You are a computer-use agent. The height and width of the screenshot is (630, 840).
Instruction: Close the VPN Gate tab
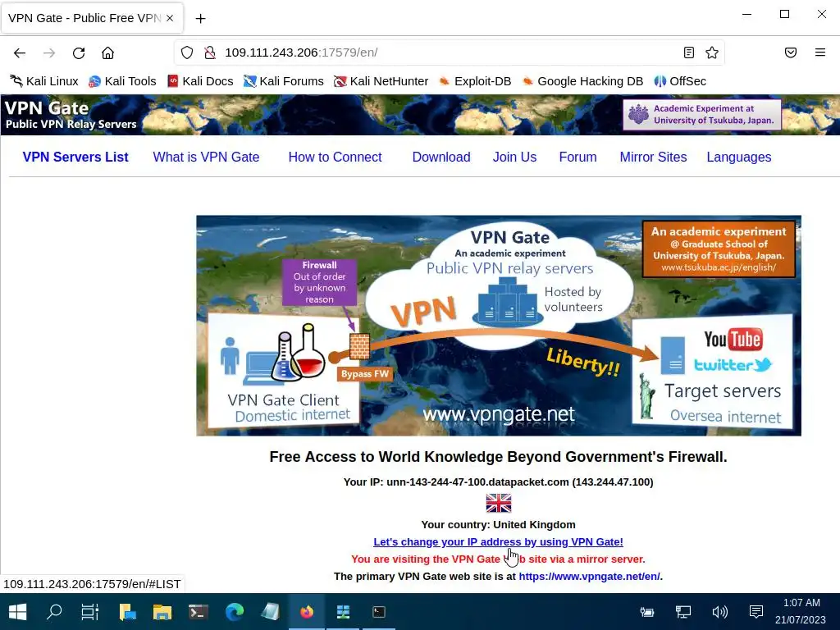pos(170,18)
